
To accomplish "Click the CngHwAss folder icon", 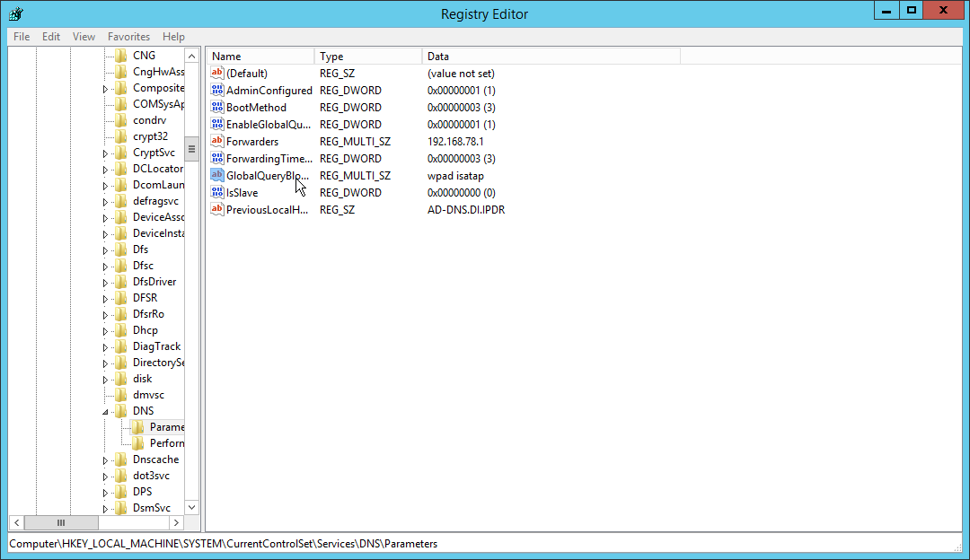I will coord(121,72).
